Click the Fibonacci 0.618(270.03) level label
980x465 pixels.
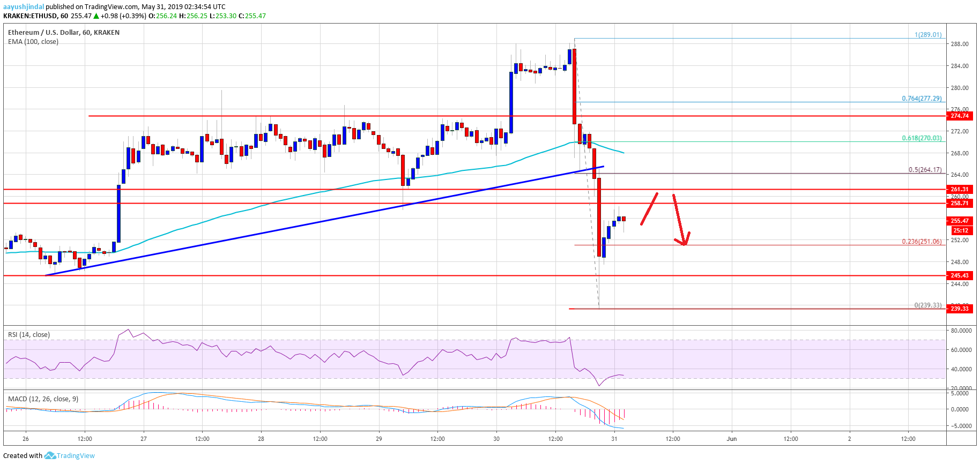coord(922,138)
